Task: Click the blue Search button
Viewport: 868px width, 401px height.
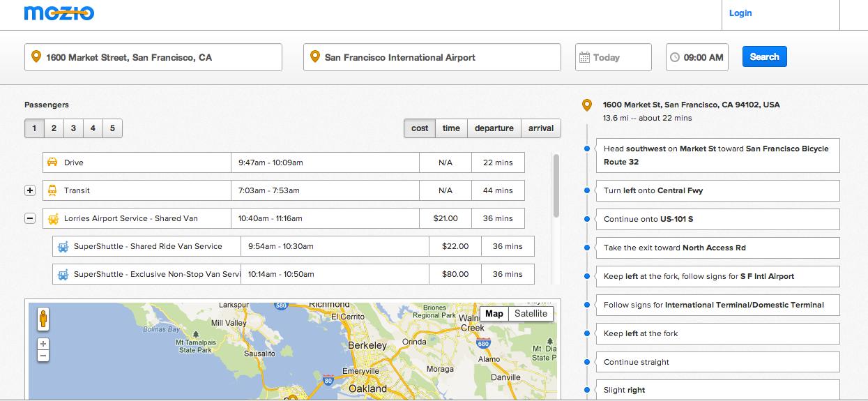Action: (x=764, y=57)
